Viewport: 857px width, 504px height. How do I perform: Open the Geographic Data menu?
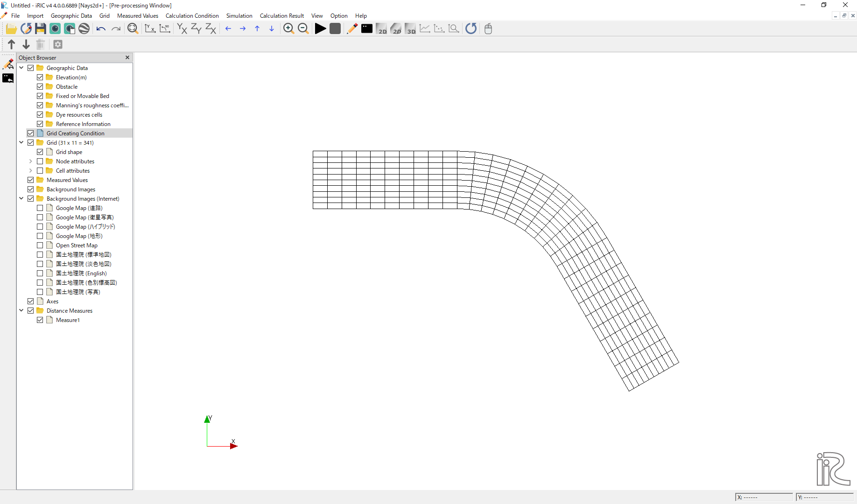(71, 16)
